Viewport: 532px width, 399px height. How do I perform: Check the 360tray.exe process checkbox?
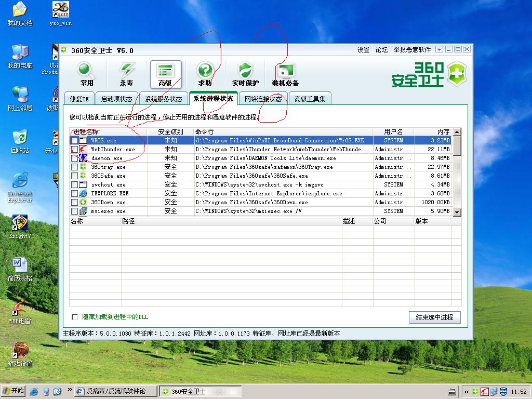pos(74,167)
